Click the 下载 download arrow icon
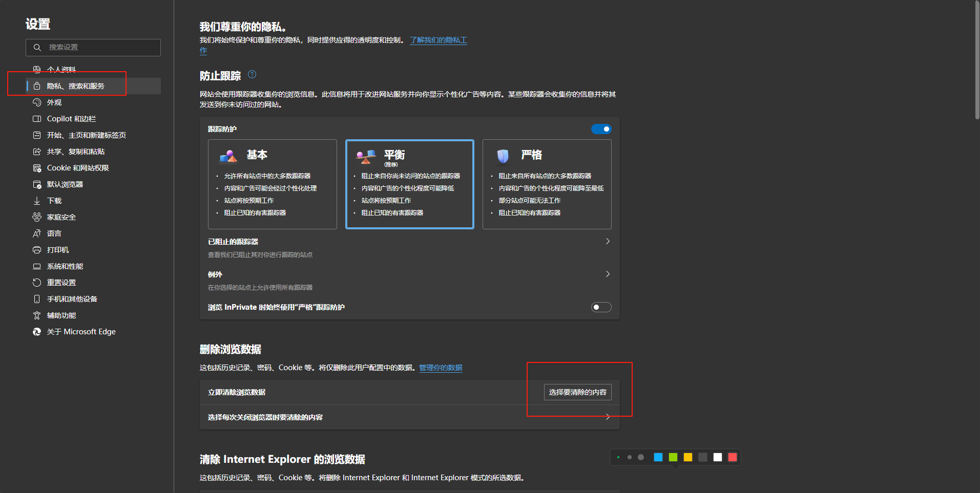This screenshot has width=980, height=493. 37,201
